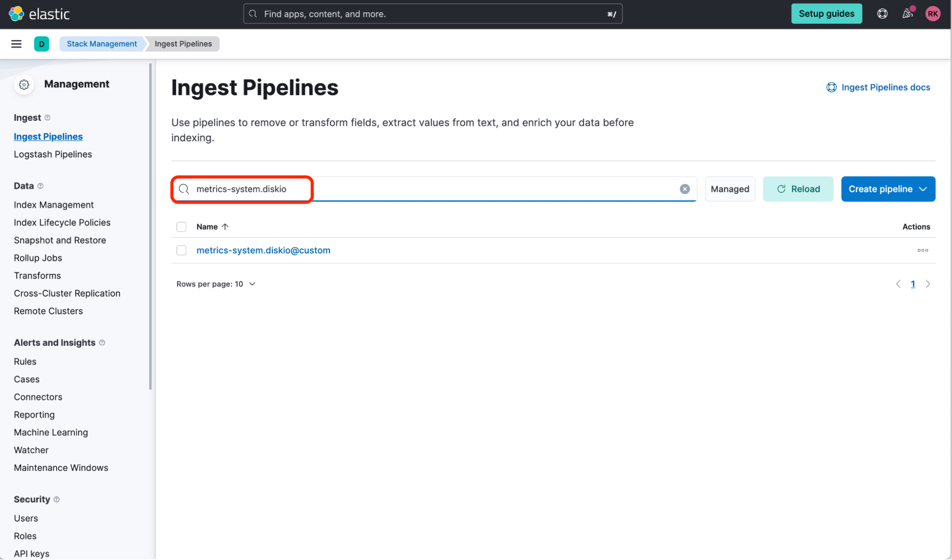952x560 pixels.
Task: Open Stack Management section
Action: 101,43
